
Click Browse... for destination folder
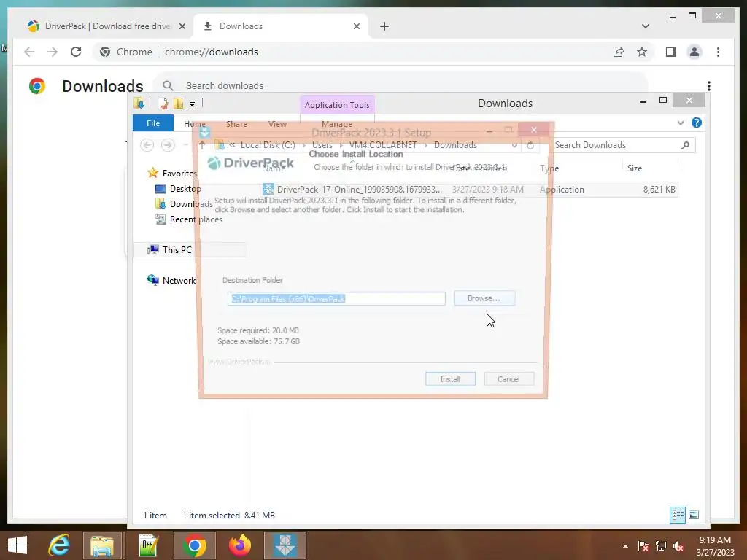point(484,298)
